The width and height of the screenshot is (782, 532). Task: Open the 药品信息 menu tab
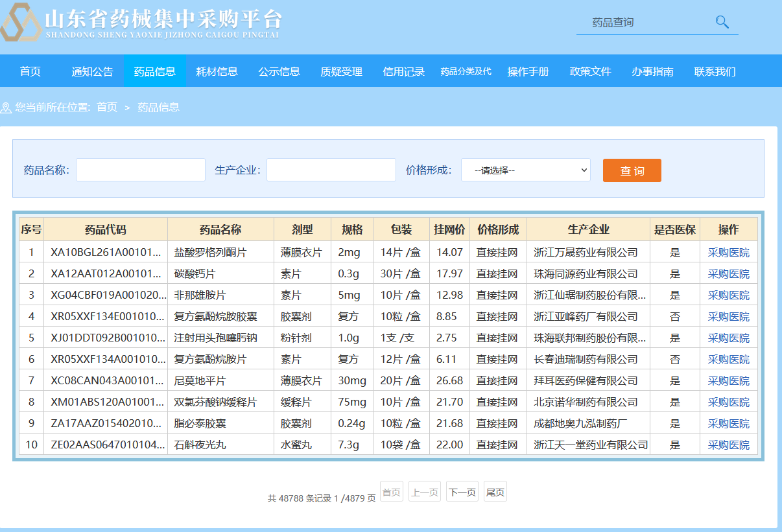point(155,71)
